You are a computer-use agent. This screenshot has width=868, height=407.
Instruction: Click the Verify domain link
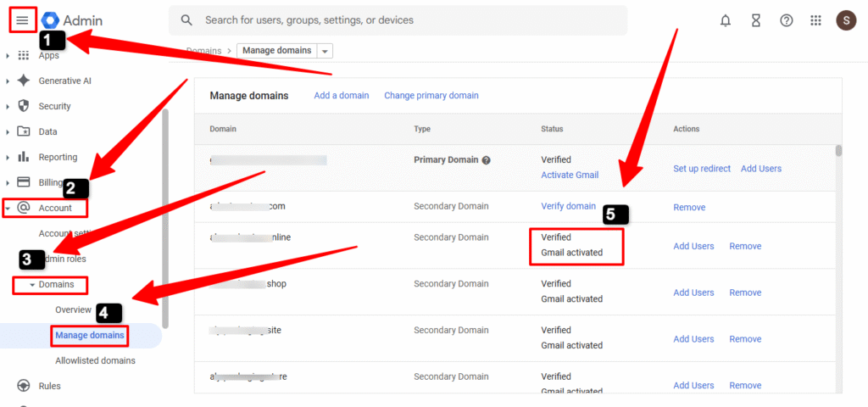[x=568, y=207]
